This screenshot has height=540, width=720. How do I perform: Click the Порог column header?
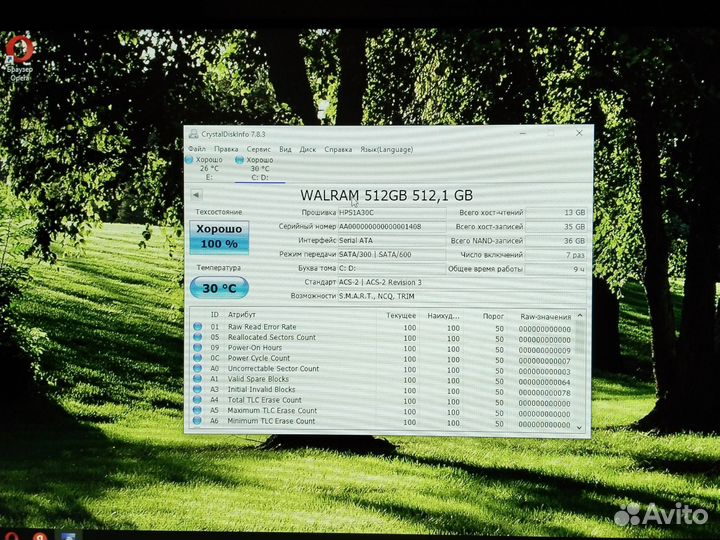tap(493, 316)
